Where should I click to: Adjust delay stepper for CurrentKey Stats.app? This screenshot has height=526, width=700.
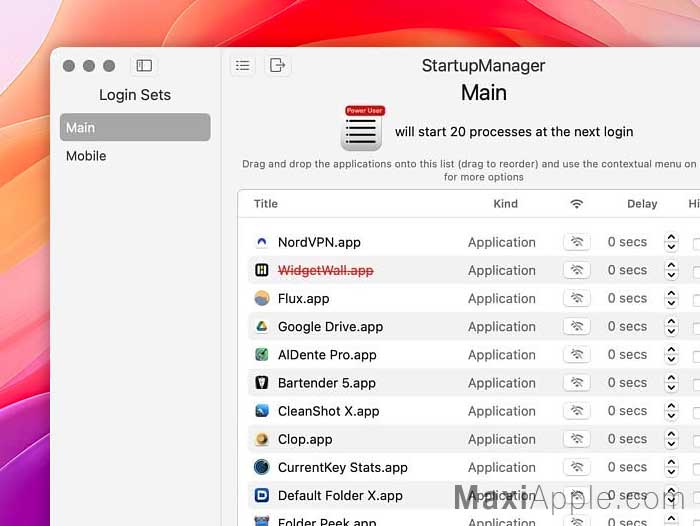[671, 467]
